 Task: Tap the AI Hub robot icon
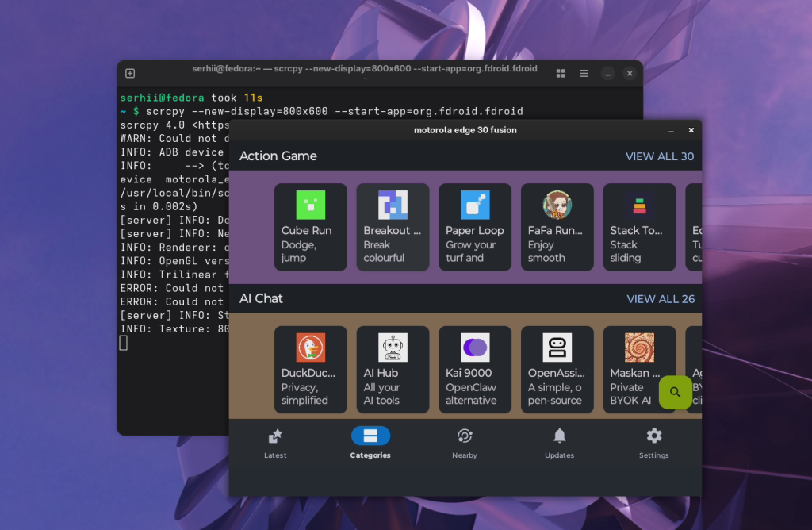(393, 347)
